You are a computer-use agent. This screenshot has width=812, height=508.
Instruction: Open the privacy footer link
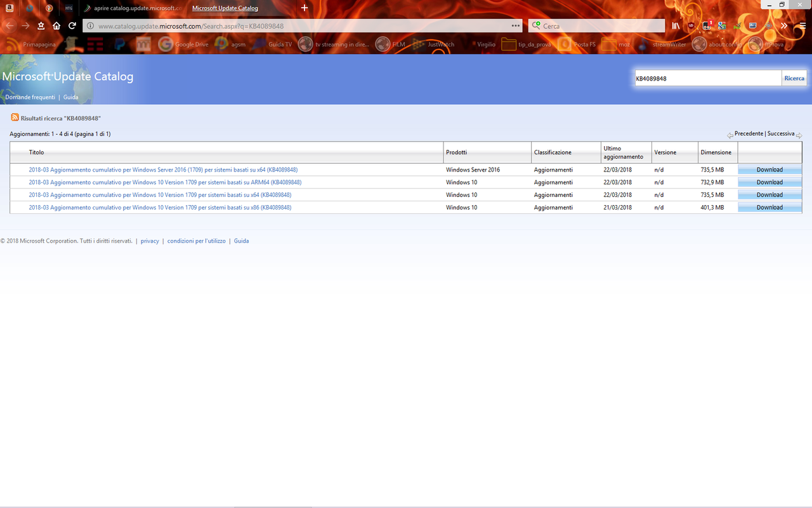click(x=150, y=241)
